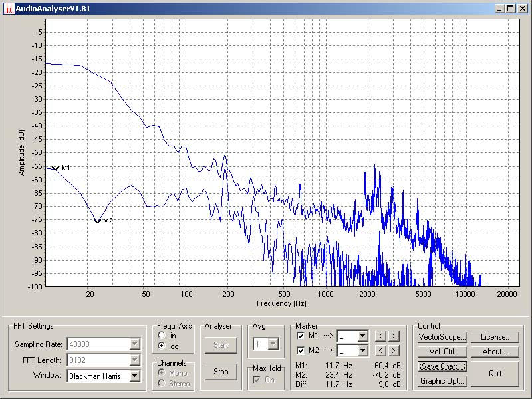Open the FFT Length dropdown
This screenshot has width=532, height=399.
(x=135, y=360)
